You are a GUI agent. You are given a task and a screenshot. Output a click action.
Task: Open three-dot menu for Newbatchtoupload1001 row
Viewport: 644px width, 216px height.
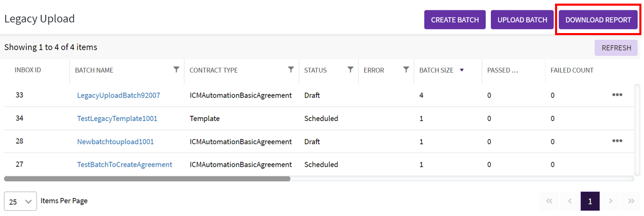click(617, 141)
